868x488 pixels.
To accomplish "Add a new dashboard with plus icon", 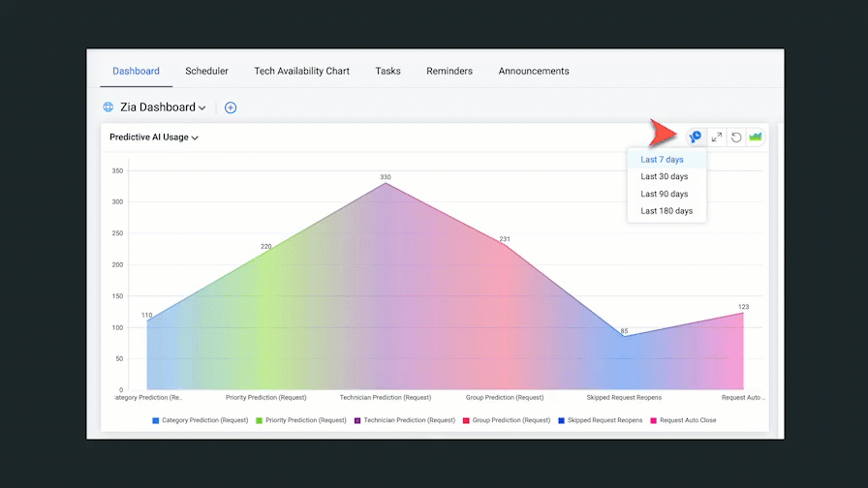I will 231,107.
